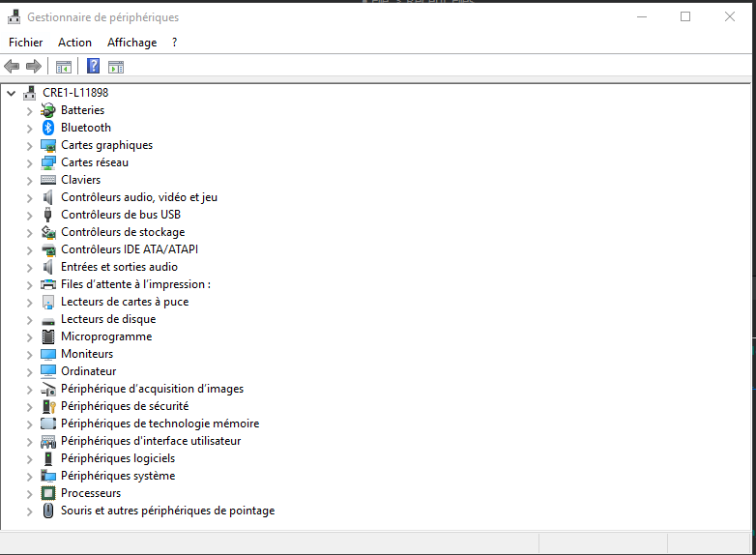The width and height of the screenshot is (756, 555).
Task: Expand Entrées et sorties audio chevron
Action: point(29,268)
